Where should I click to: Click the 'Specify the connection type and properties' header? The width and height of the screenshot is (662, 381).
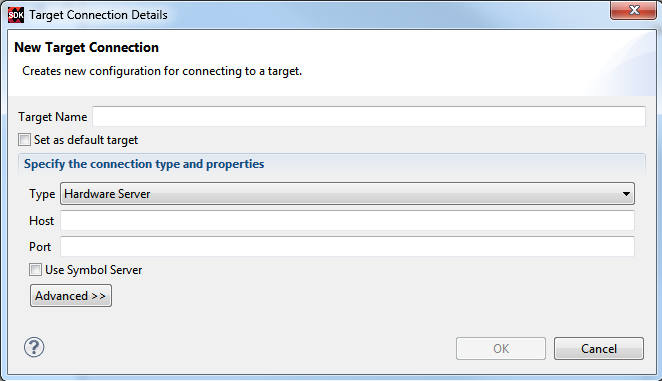pos(144,164)
